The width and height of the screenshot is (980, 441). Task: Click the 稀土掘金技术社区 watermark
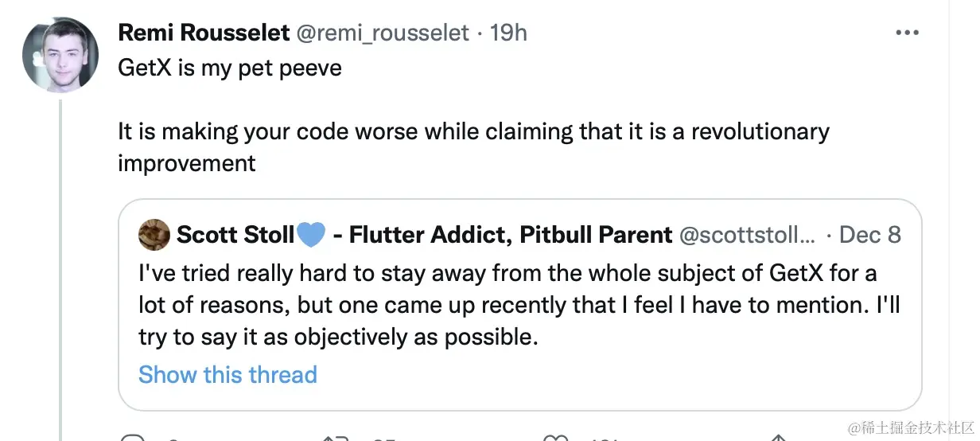pos(911,428)
